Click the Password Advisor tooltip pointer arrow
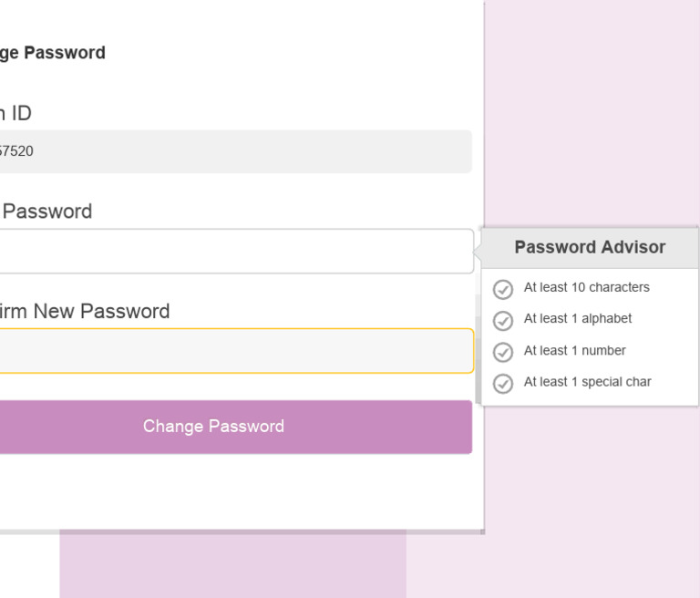 click(x=478, y=248)
